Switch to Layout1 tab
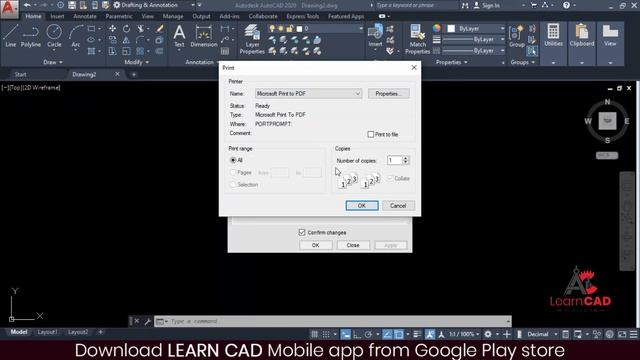This screenshot has width=640, height=360. coord(48,332)
